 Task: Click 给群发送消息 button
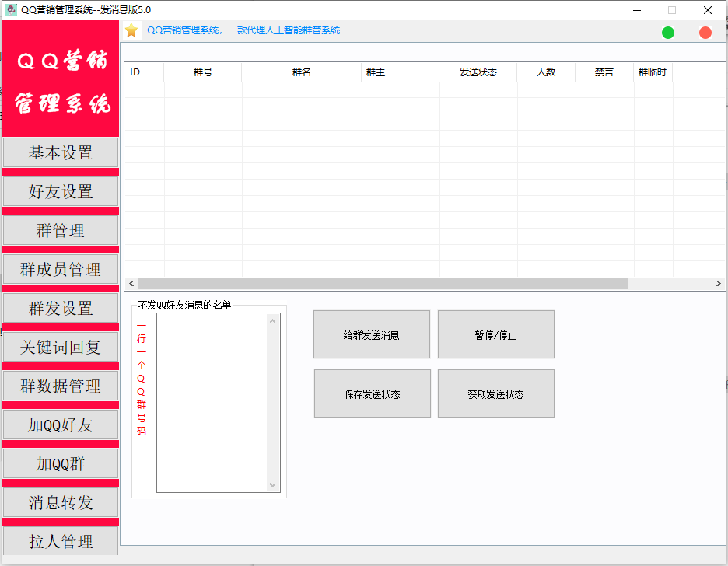(x=372, y=334)
